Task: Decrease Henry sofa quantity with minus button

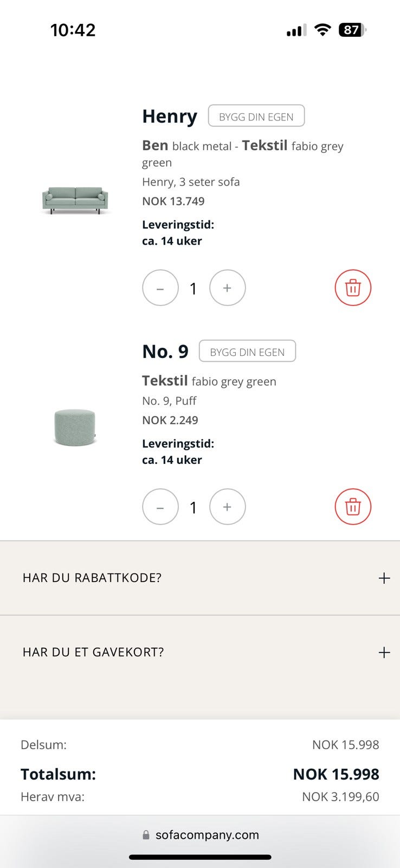Action: (160, 288)
